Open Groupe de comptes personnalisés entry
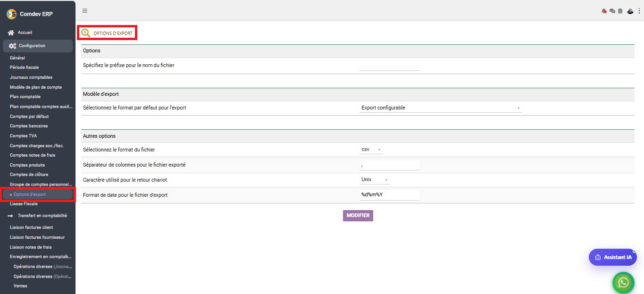This screenshot has width=644, height=294. pos(41,185)
